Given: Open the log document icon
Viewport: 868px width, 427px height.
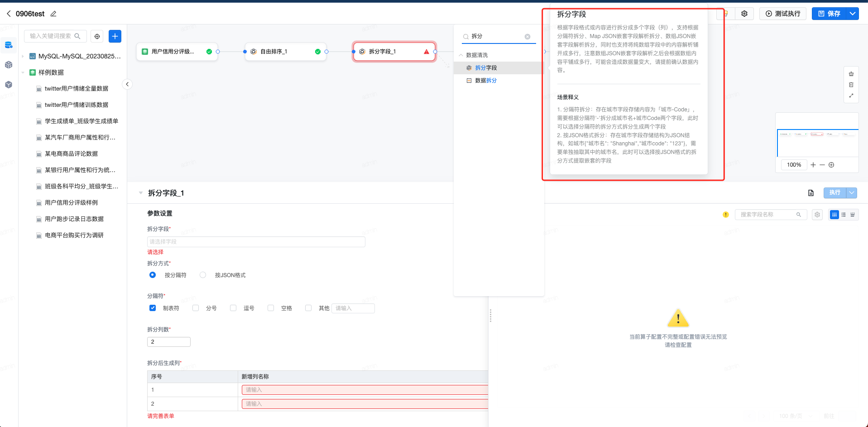Looking at the screenshot, I should [x=811, y=193].
